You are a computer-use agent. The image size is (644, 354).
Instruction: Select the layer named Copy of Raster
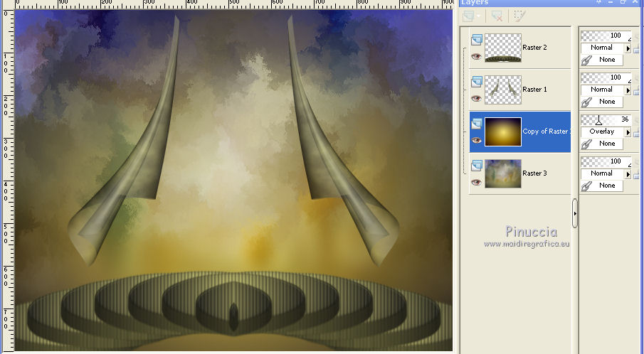tap(545, 132)
